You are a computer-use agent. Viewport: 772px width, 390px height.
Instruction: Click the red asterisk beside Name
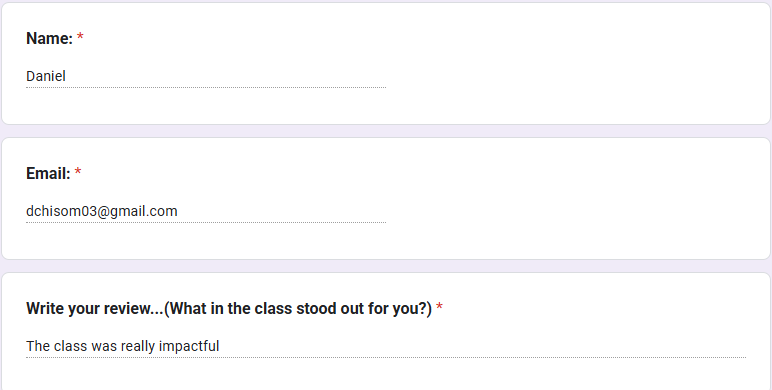pos(80,37)
